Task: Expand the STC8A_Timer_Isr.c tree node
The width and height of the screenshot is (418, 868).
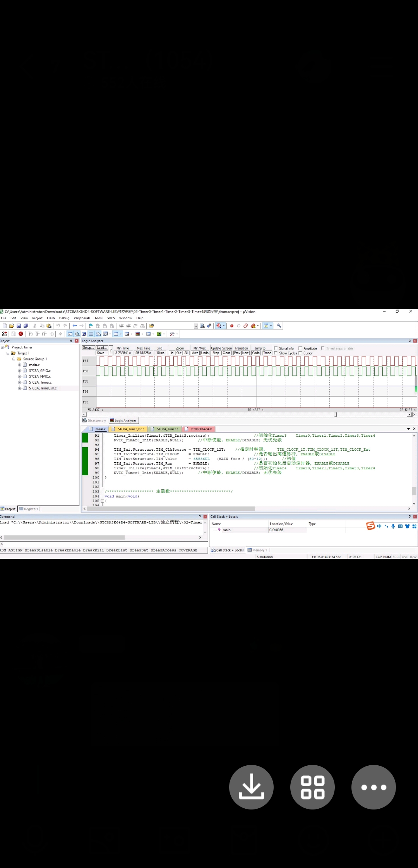Action: (19, 388)
